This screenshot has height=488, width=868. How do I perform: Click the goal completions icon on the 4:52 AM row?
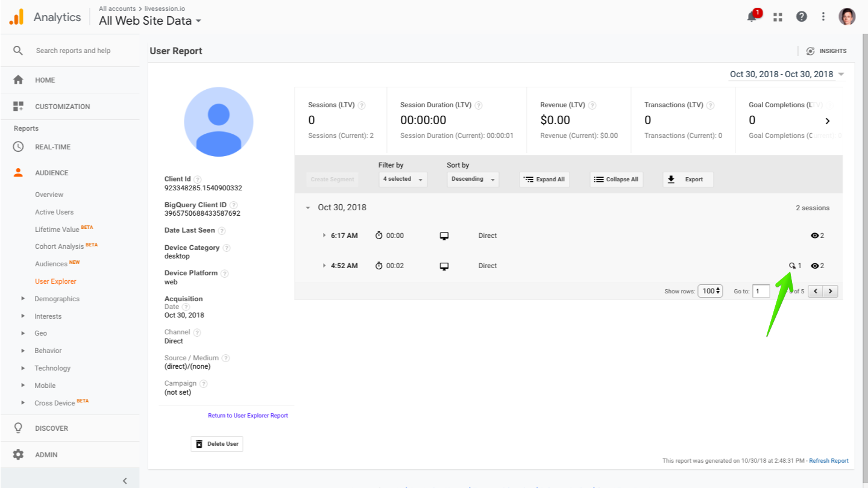[x=792, y=265]
